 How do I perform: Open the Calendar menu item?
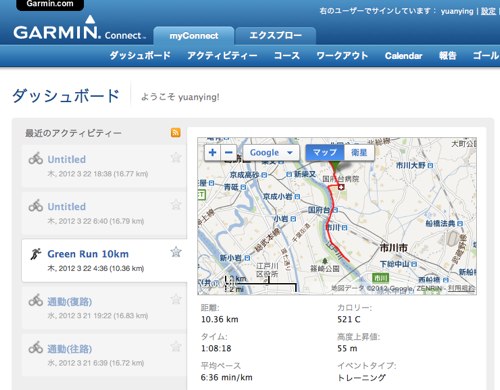click(x=404, y=56)
